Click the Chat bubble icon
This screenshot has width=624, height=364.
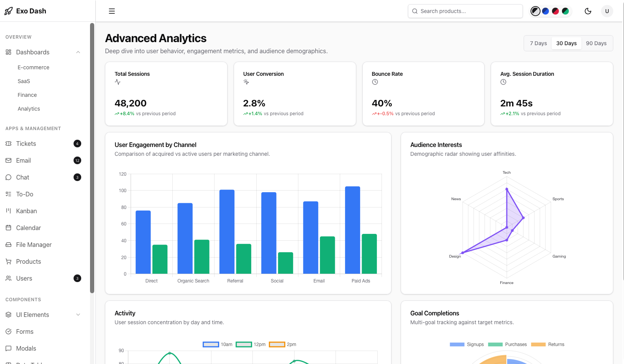click(8, 177)
